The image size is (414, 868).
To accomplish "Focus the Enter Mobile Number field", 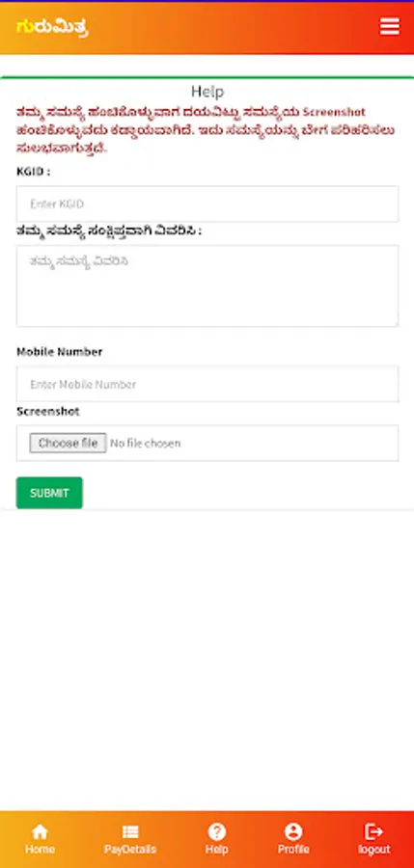I will coord(207,384).
